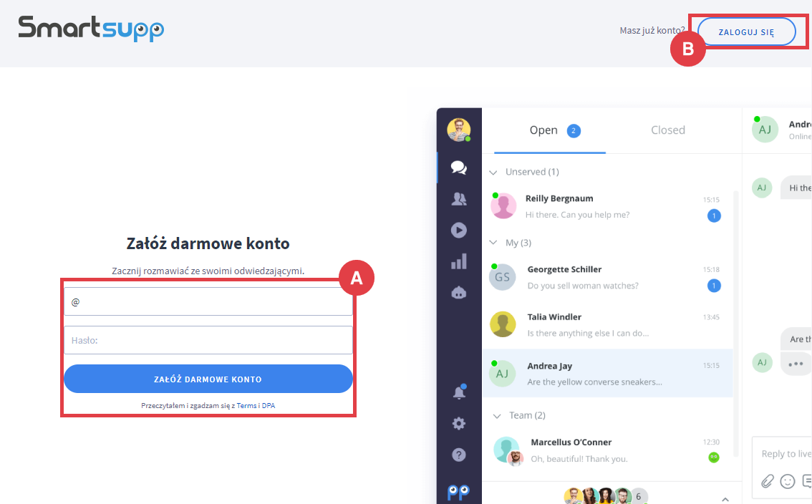812x504 pixels.
Task: Open the notifications bell icon
Action: click(459, 392)
